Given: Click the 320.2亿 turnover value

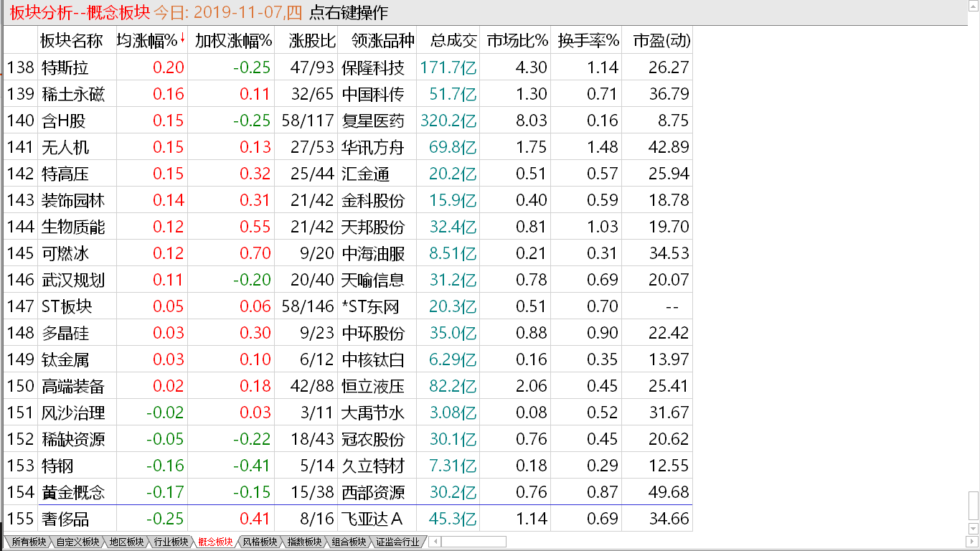Looking at the screenshot, I should pos(448,121).
